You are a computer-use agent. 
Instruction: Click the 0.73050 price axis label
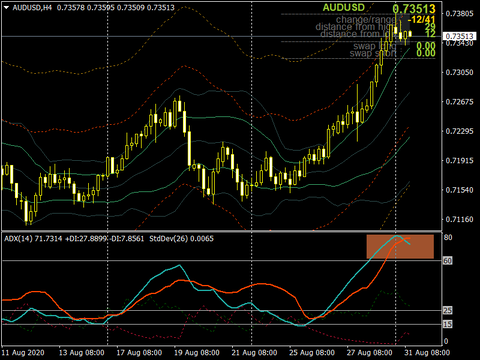[459, 72]
